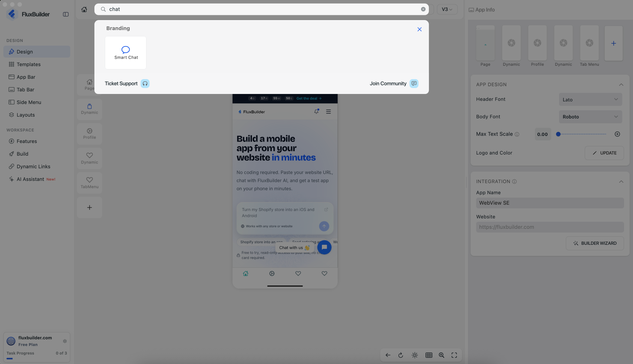Open Dynamic Links
The width and height of the screenshot is (633, 364).
tap(37, 166)
